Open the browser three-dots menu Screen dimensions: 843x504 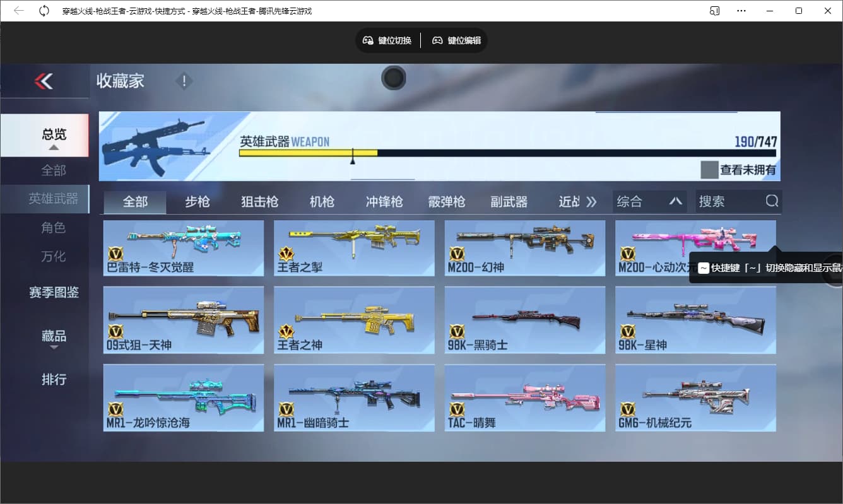pyautogui.click(x=741, y=11)
